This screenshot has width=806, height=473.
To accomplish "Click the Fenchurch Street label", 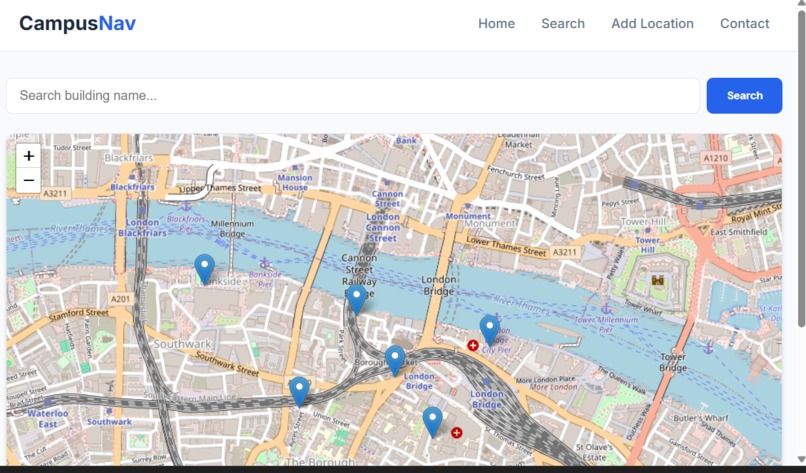I will click(516, 173).
